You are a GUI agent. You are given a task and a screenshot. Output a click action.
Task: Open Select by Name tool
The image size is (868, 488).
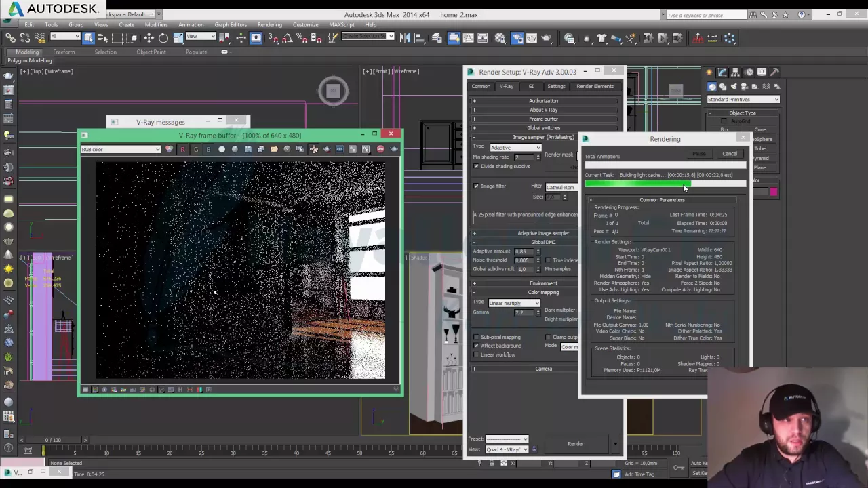click(x=102, y=38)
